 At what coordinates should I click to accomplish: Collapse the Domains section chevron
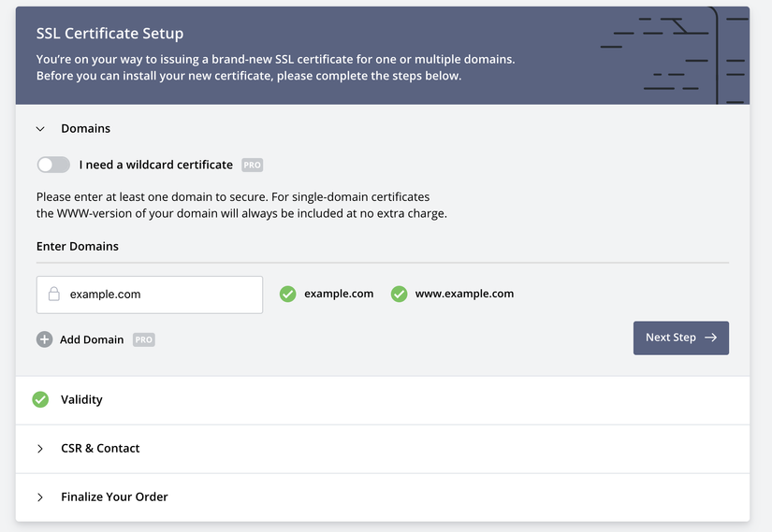point(40,129)
